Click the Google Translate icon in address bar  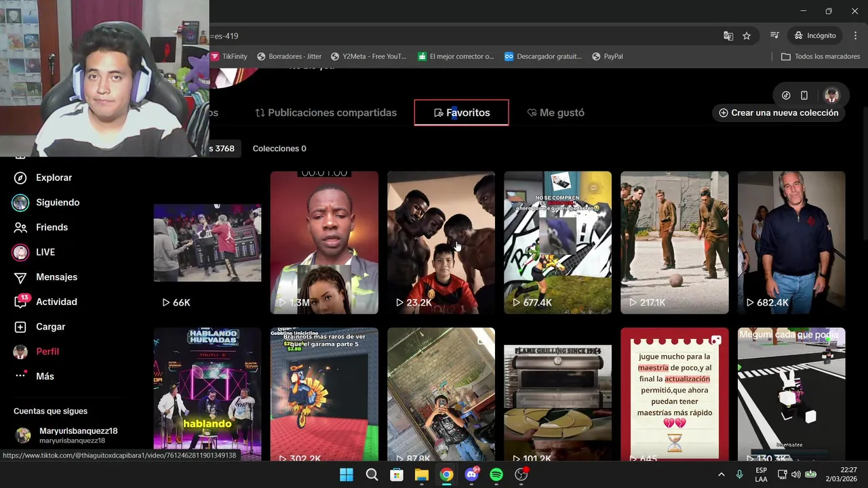click(x=728, y=36)
